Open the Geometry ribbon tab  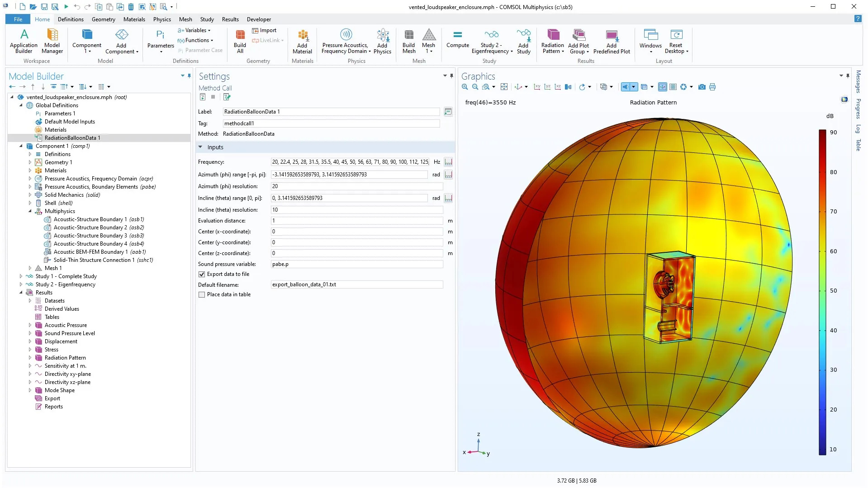(x=103, y=19)
